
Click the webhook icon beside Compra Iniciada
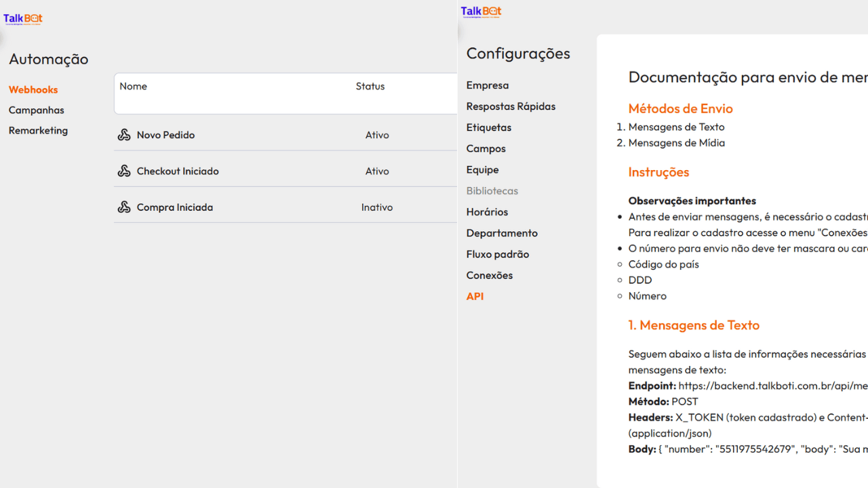pos(124,207)
